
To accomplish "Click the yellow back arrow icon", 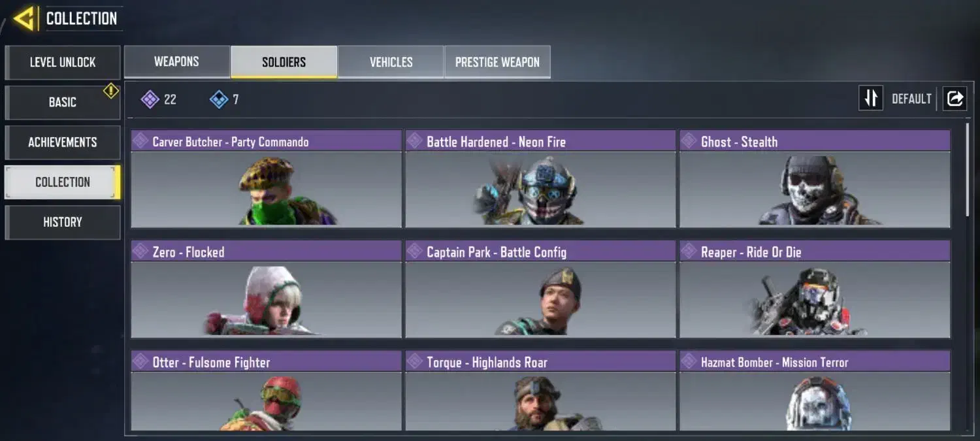I will point(24,19).
